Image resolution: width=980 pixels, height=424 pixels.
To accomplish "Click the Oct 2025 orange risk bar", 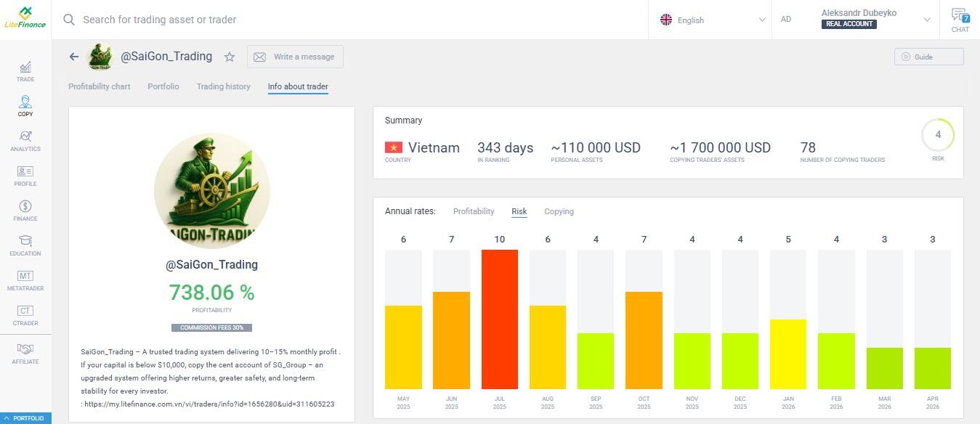I will 644,341.
